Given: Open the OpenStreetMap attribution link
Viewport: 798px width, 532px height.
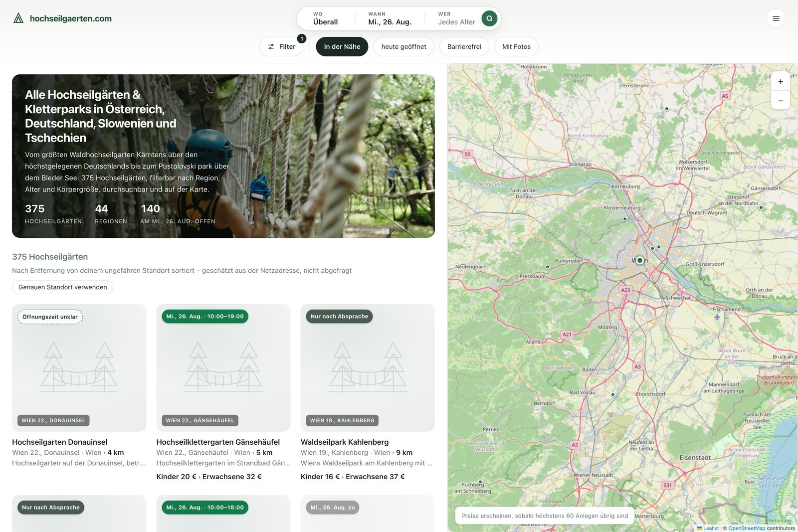Looking at the screenshot, I should [747, 528].
